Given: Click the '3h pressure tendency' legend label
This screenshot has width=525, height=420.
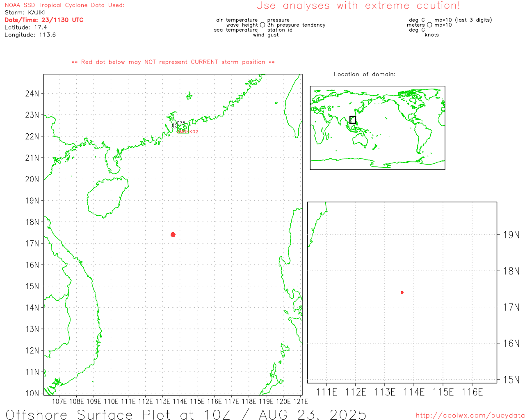Looking at the screenshot, I should [x=296, y=25].
